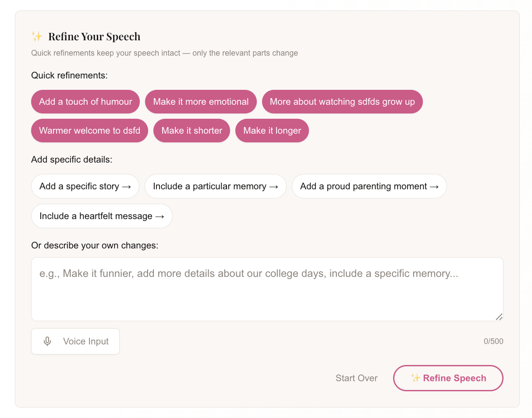The width and height of the screenshot is (532, 418).
Task: Choose More about watching sdfds grow up
Action: click(342, 101)
